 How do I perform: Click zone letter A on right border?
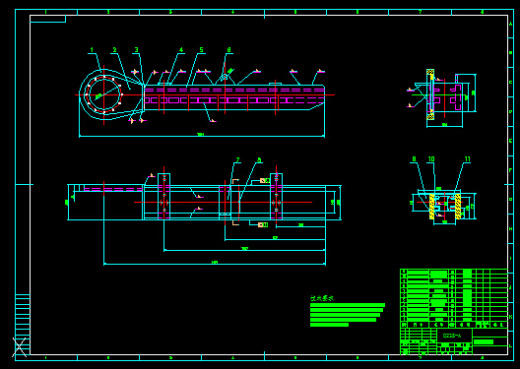coord(510,24)
